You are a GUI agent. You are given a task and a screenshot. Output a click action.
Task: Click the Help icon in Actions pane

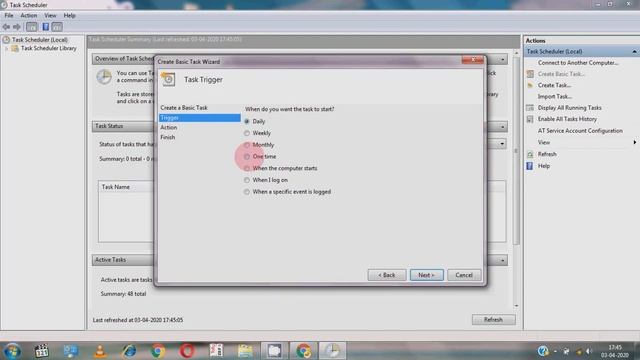(530, 166)
